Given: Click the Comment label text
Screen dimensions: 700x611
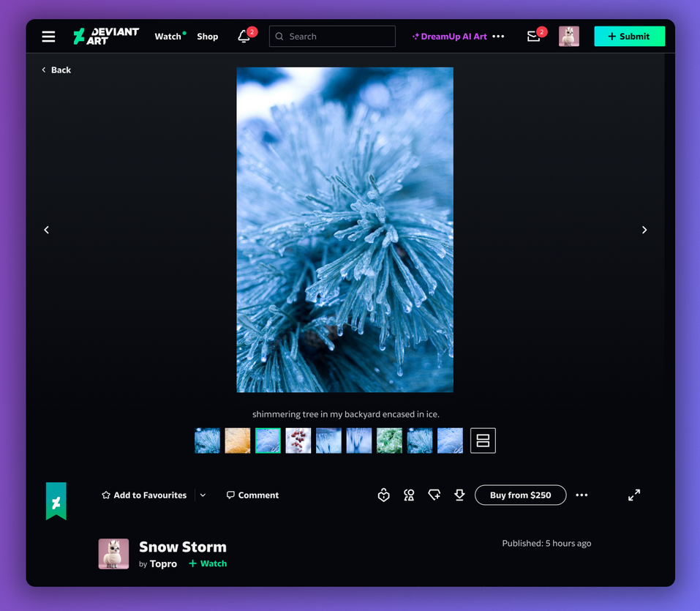Looking at the screenshot, I should pyautogui.click(x=258, y=495).
